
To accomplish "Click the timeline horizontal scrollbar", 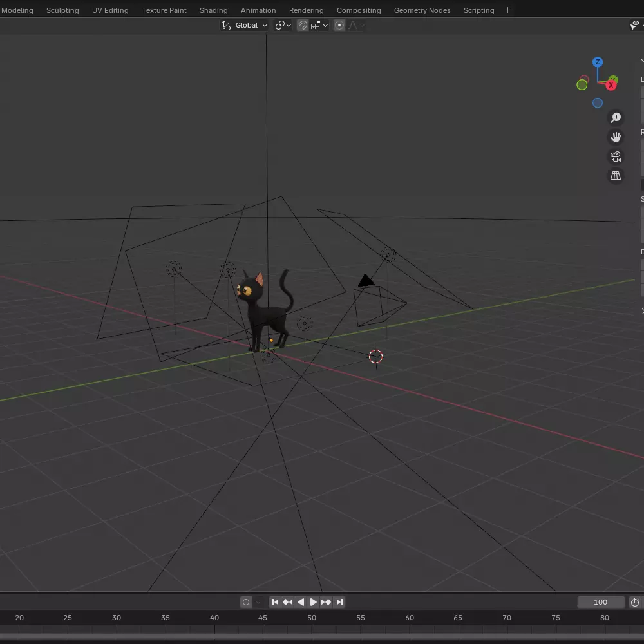I will pyautogui.click(x=322, y=636).
